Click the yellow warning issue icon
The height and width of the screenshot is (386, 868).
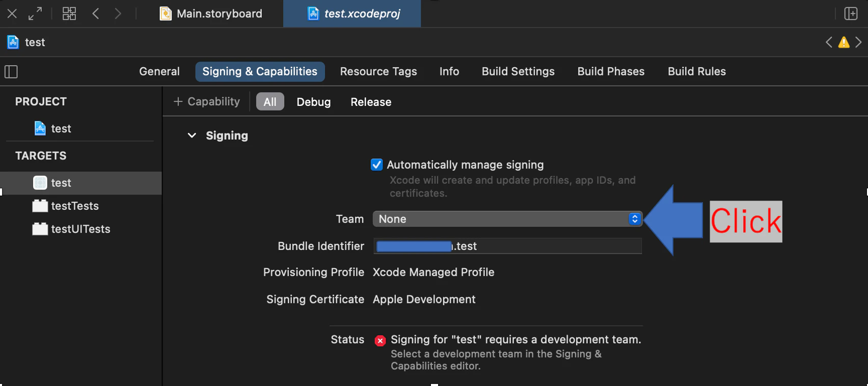pyautogui.click(x=844, y=42)
